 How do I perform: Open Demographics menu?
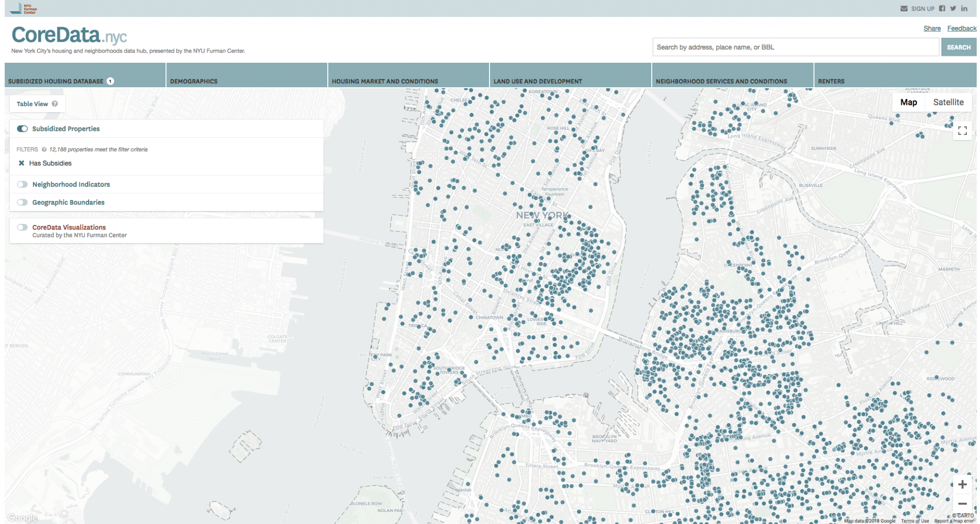(x=247, y=75)
